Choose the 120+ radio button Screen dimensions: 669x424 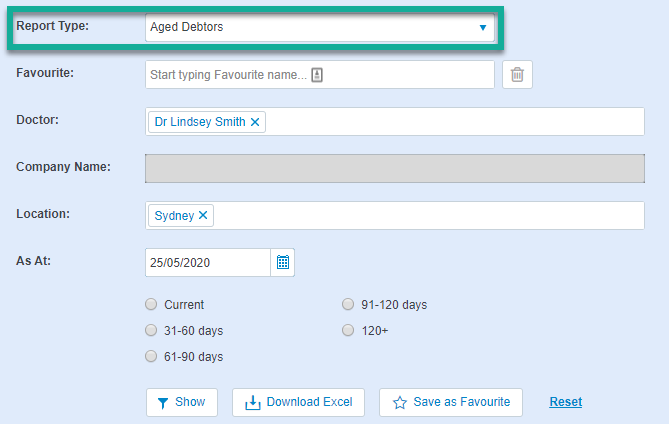coord(348,330)
